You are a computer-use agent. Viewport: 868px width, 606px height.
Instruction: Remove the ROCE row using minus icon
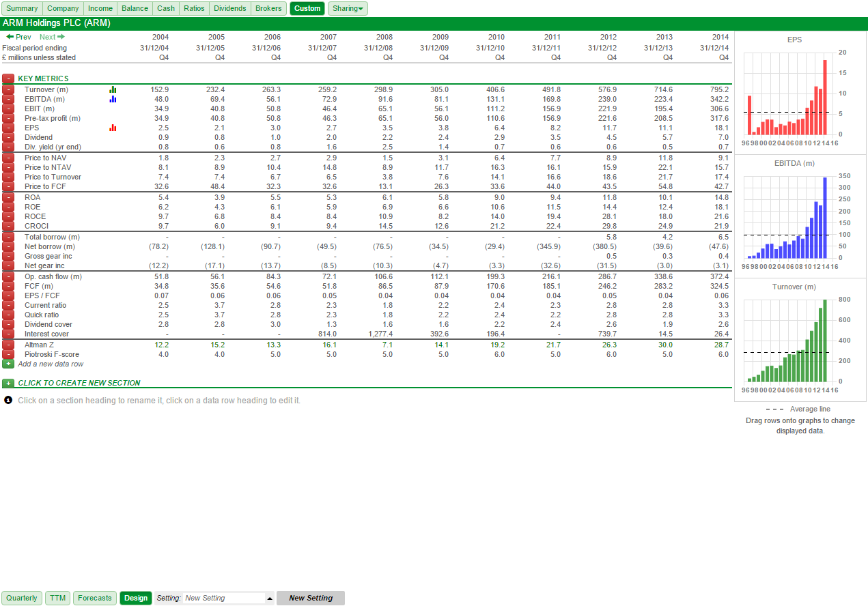(8, 216)
